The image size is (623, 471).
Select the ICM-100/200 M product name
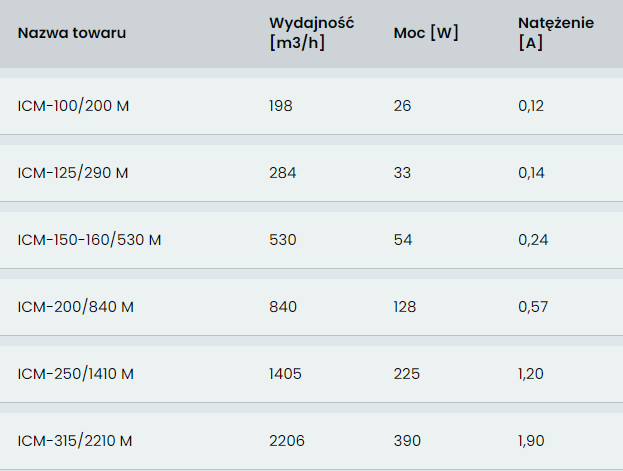tap(74, 106)
